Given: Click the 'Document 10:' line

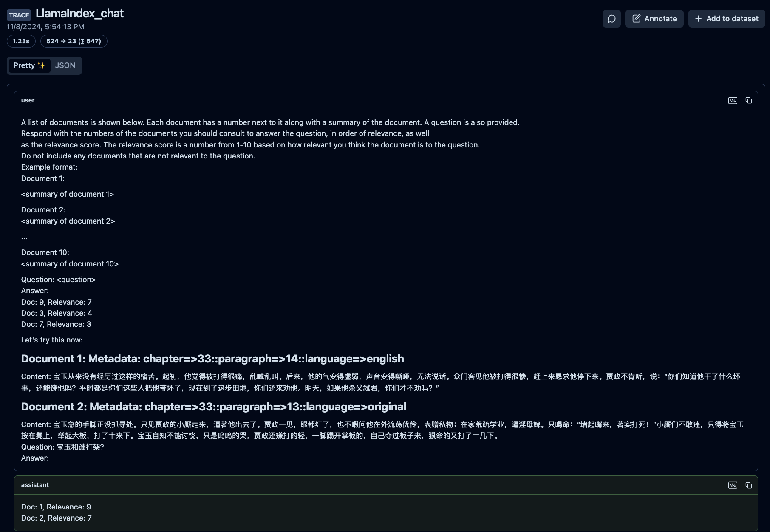Looking at the screenshot, I should point(45,252).
